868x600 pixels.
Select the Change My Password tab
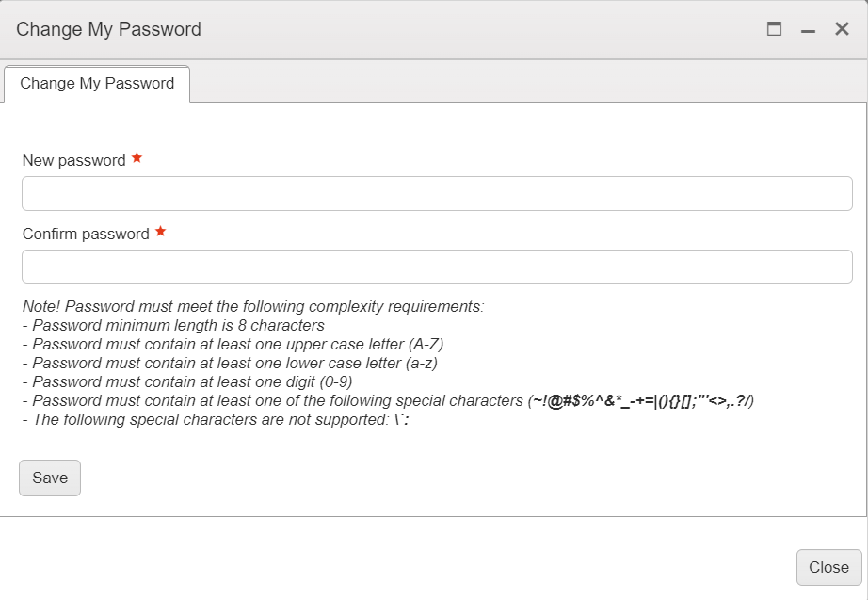[x=97, y=84]
